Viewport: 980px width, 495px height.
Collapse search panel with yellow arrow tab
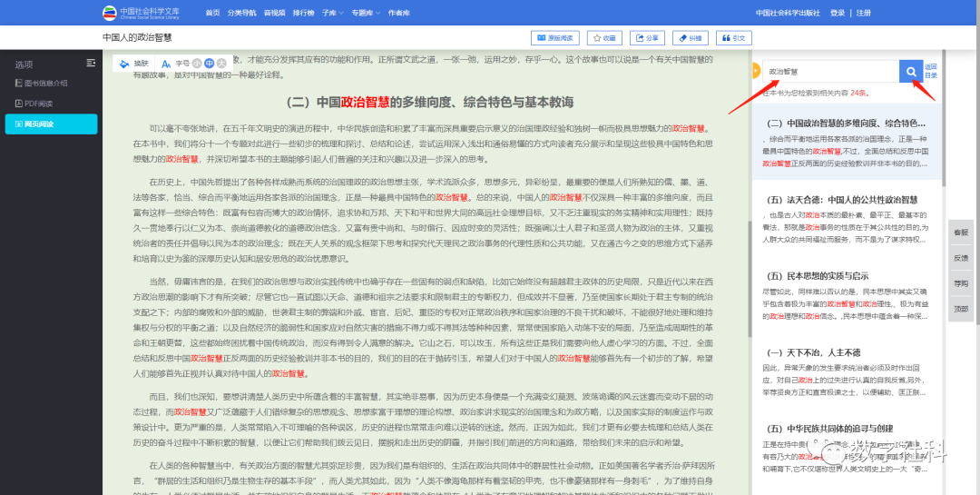[755, 71]
